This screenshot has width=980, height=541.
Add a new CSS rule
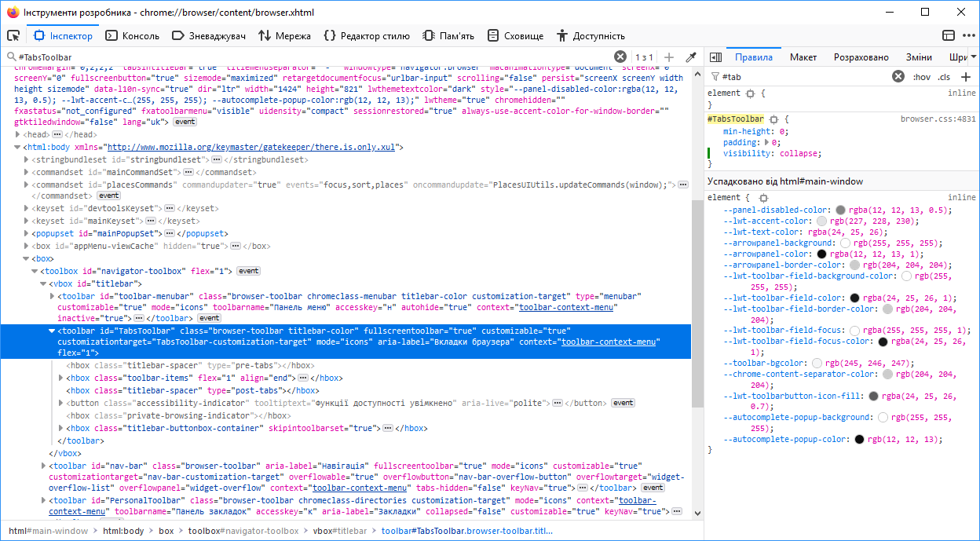point(966,77)
